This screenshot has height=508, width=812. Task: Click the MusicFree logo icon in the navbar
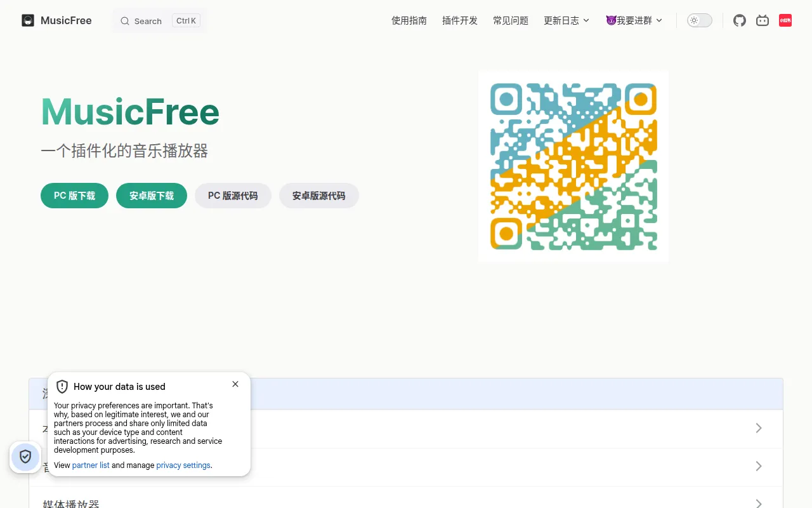[28, 21]
